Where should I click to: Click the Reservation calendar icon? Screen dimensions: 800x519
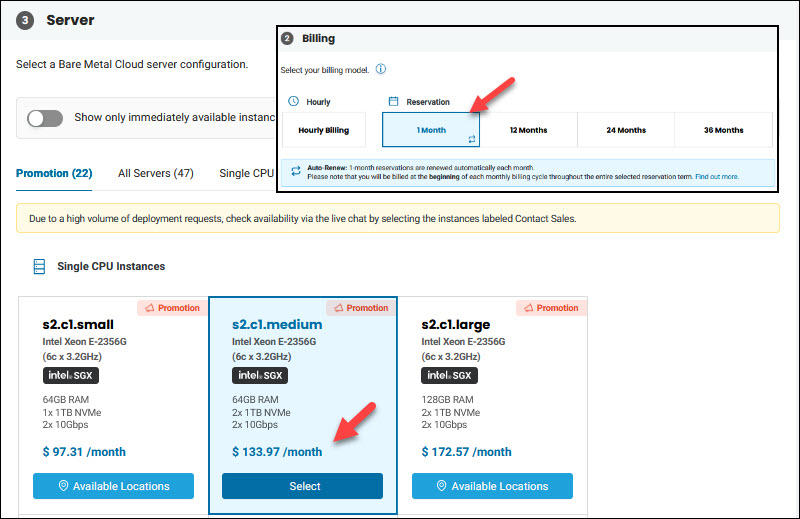(x=393, y=101)
